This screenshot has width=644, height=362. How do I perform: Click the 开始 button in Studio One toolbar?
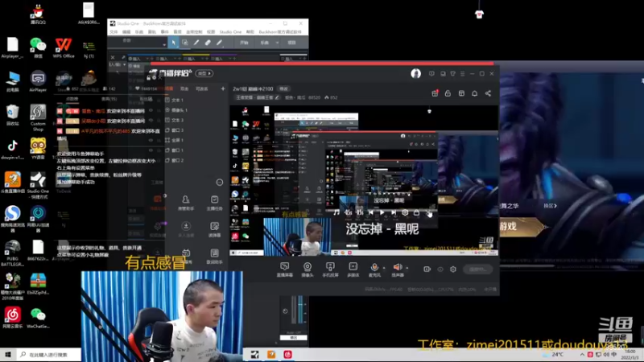245,43
